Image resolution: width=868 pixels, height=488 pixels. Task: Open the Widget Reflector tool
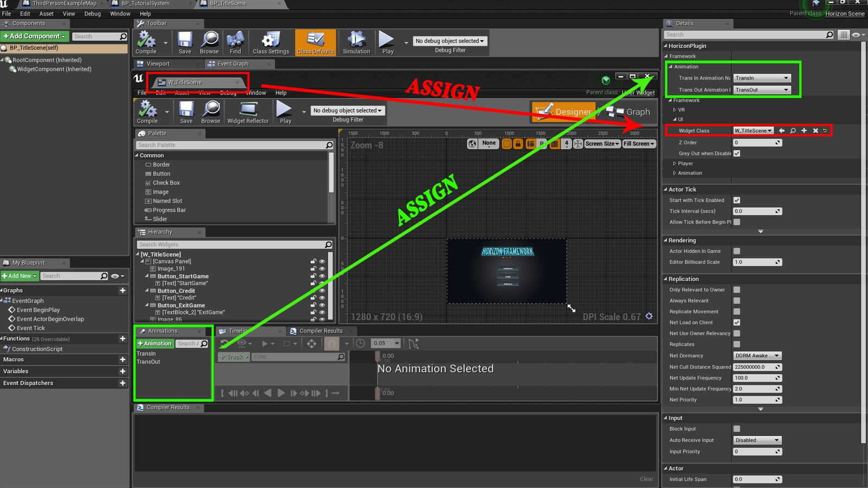point(248,112)
